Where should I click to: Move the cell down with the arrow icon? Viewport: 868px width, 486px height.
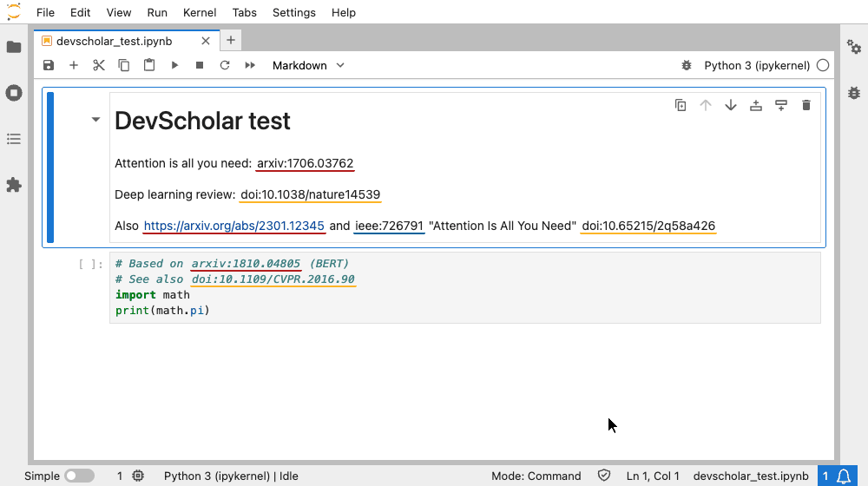click(731, 105)
